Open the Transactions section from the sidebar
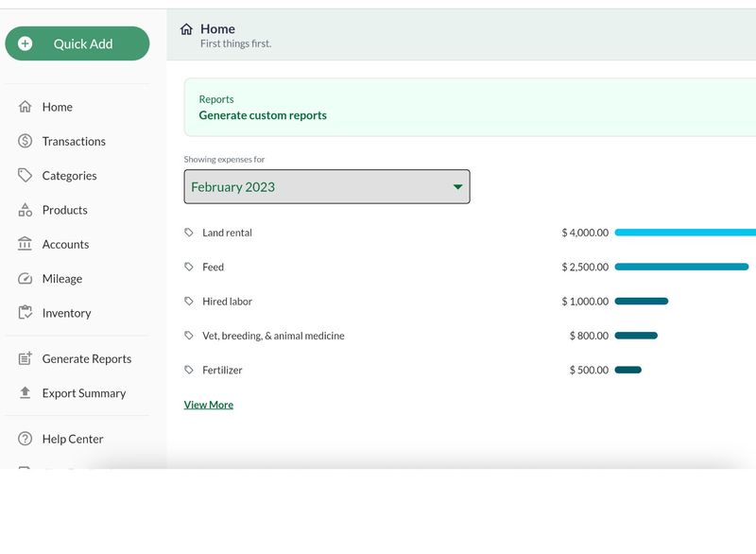The height and width of the screenshot is (554, 756). (x=72, y=141)
